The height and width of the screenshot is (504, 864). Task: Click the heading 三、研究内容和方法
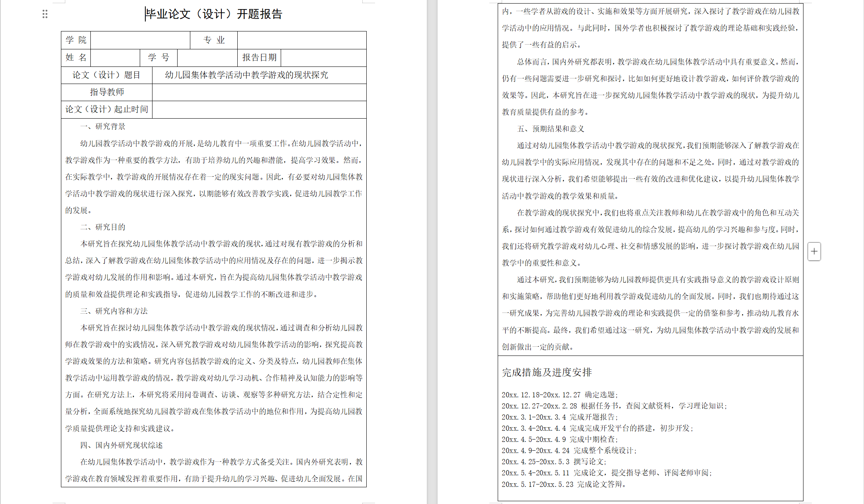(x=114, y=311)
